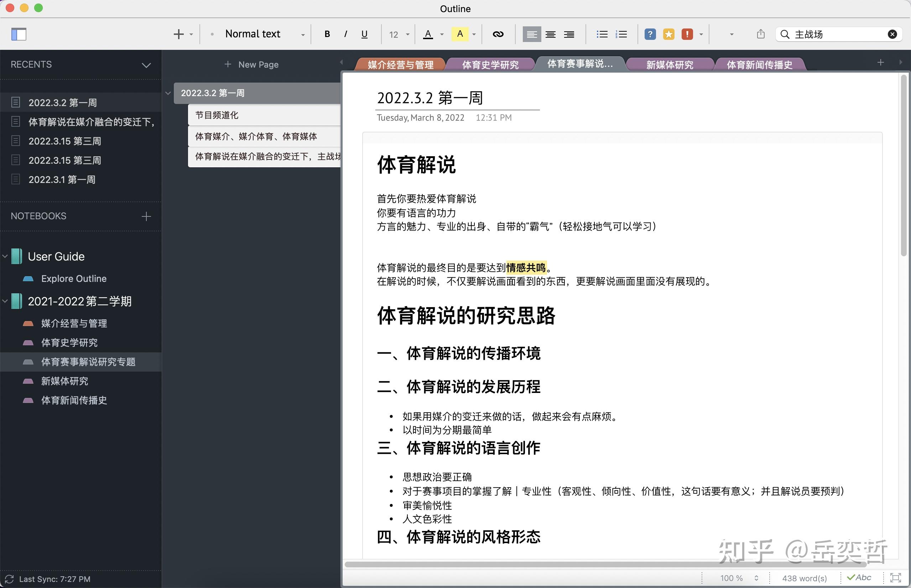Insert a hyperlink with the link icon
The width and height of the screenshot is (911, 588).
[x=498, y=34]
